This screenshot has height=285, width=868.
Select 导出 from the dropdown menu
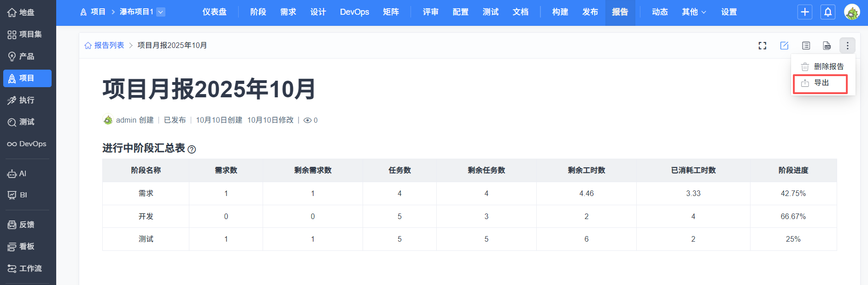click(x=821, y=83)
